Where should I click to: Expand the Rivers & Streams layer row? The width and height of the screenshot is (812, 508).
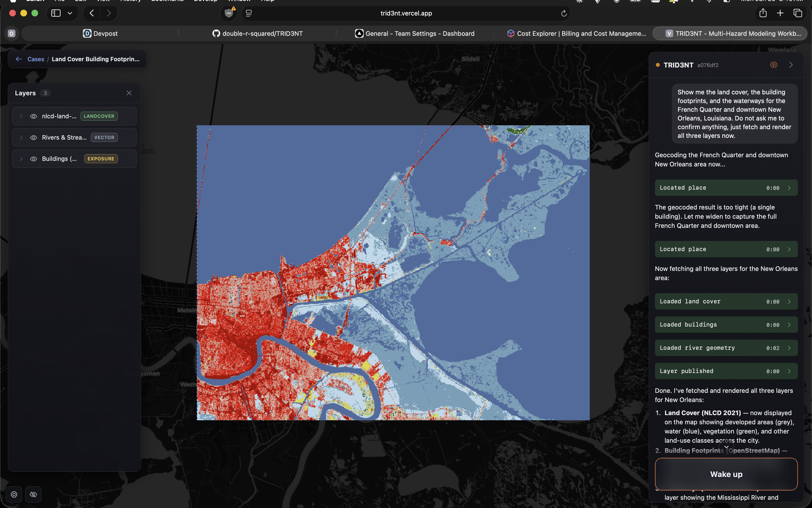[21, 137]
